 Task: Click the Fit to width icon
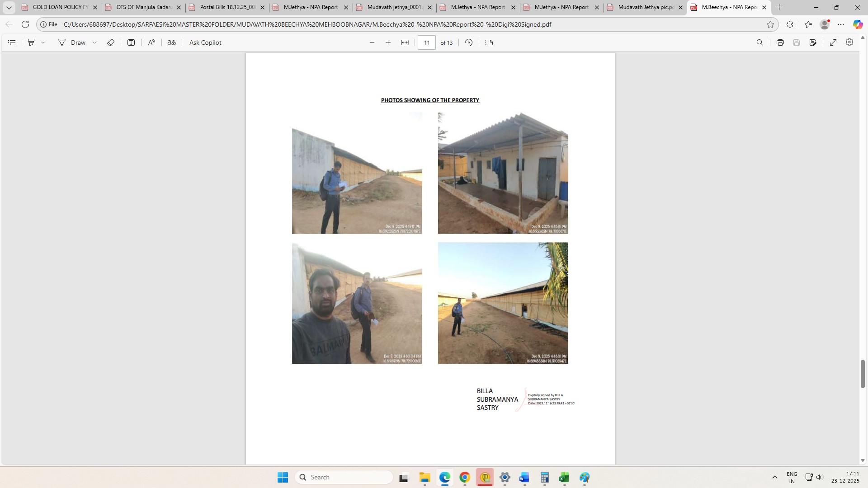(405, 42)
